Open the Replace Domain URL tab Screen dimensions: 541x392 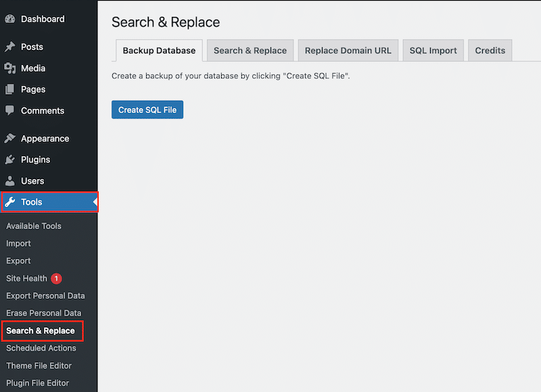point(348,51)
